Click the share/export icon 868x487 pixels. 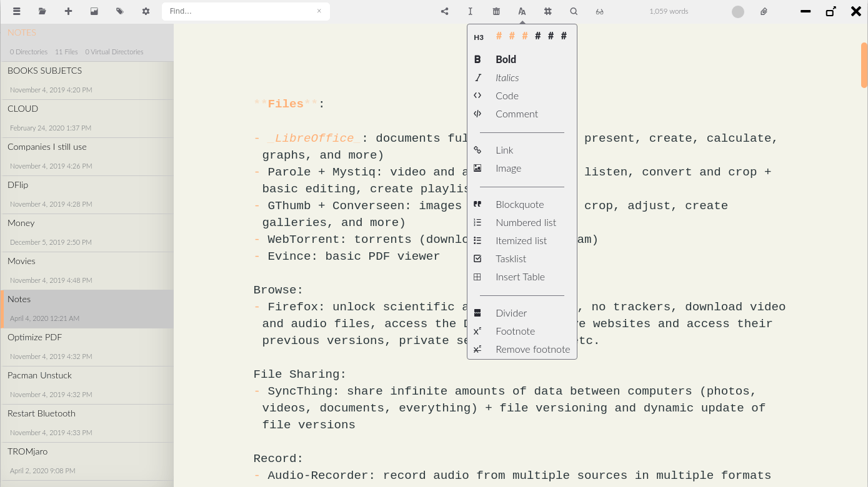444,11
